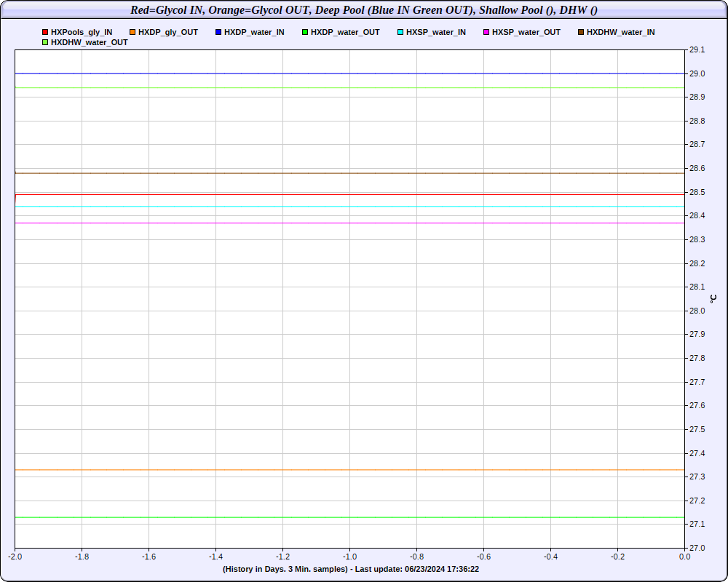Click the orange line near 27.3 degrees
Viewport: 728px width, 582px height.
[349, 470]
